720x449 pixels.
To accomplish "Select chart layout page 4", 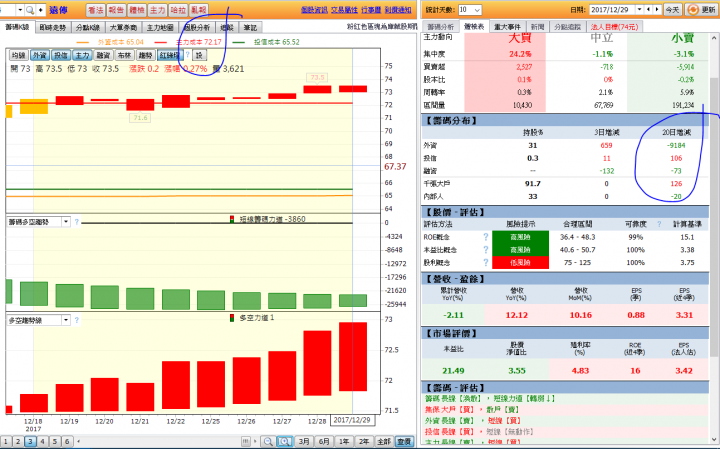I will pyautogui.click(x=43, y=442).
